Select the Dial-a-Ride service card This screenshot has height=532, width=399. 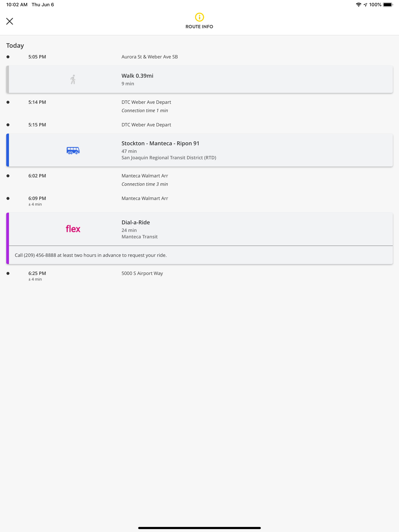pos(199,229)
